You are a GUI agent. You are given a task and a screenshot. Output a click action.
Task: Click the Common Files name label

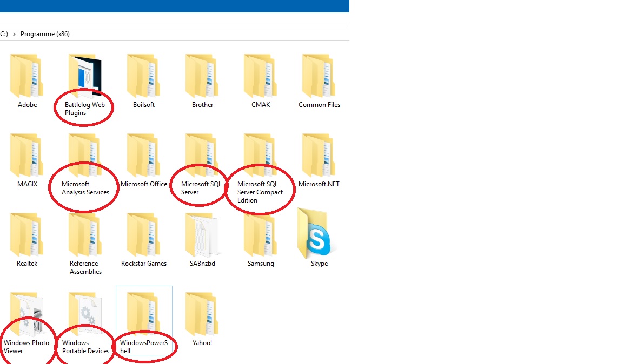319,105
